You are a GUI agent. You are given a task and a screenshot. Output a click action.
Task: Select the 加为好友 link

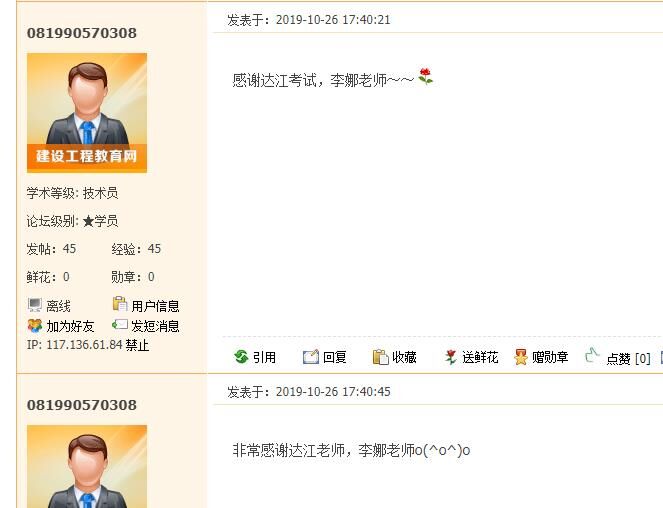pyautogui.click(x=70, y=326)
